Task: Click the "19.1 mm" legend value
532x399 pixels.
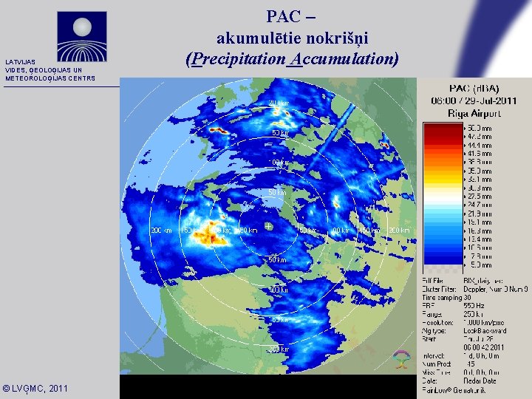Action: [480, 222]
